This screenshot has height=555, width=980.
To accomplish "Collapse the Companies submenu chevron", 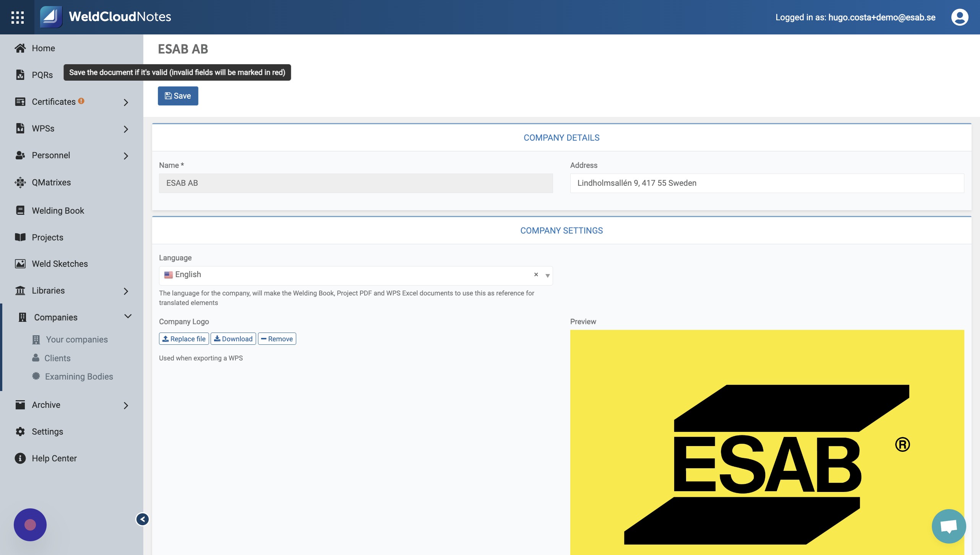I will coord(128,316).
